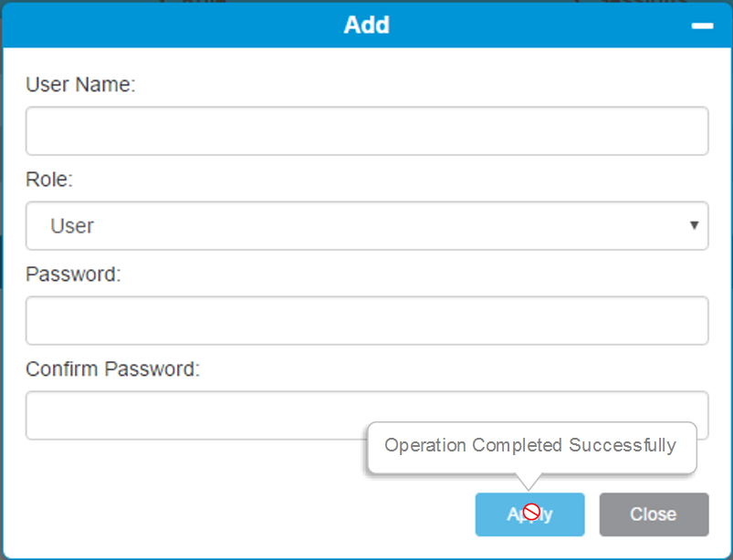Image resolution: width=733 pixels, height=560 pixels.
Task: Click the minimize dash icon in Add header
Action: 702,26
